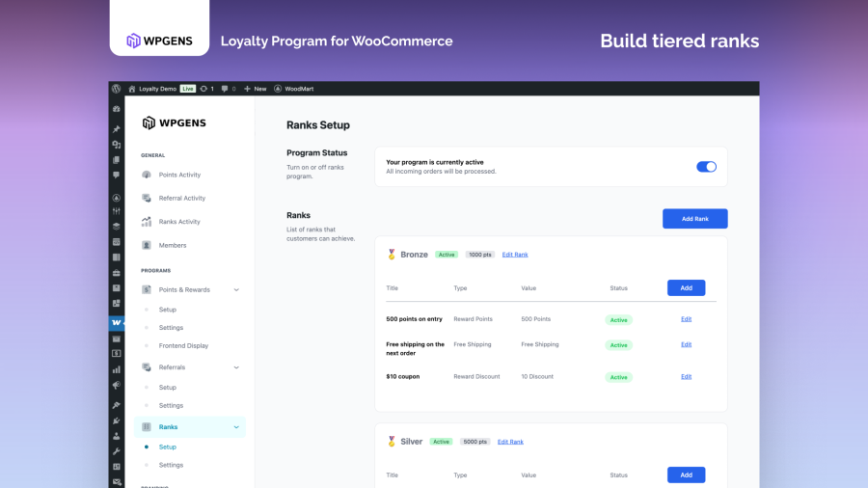868x488 pixels.
Task: Toggle the program active switch off
Action: 706,167
